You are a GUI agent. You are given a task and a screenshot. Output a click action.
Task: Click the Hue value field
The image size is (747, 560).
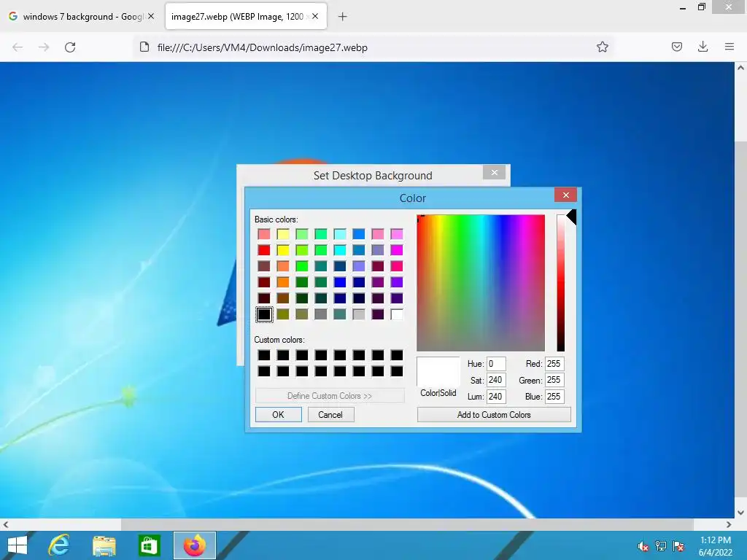click(496, 364)
